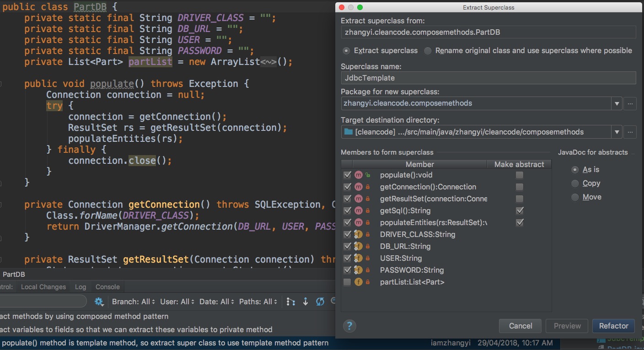Screen dimensions: 644x350
Task: Open the target destination directory dropdown
Action: click(617, 132)
